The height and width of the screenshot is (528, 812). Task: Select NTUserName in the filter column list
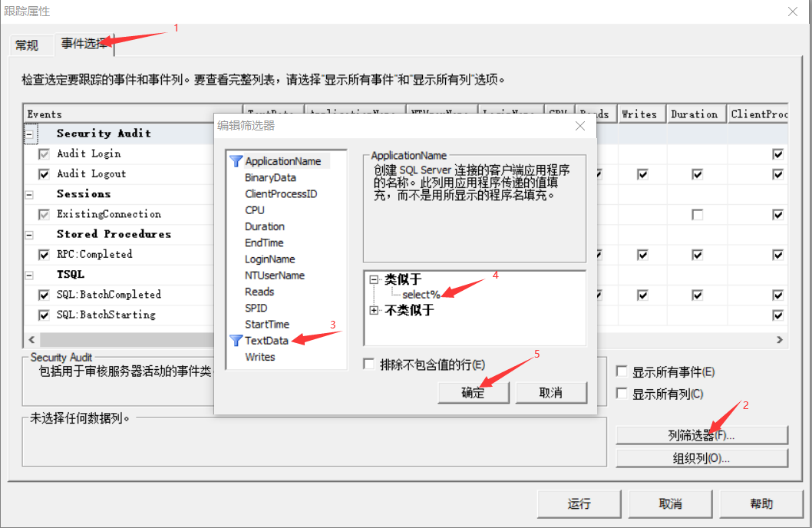[x=275, y=276]
